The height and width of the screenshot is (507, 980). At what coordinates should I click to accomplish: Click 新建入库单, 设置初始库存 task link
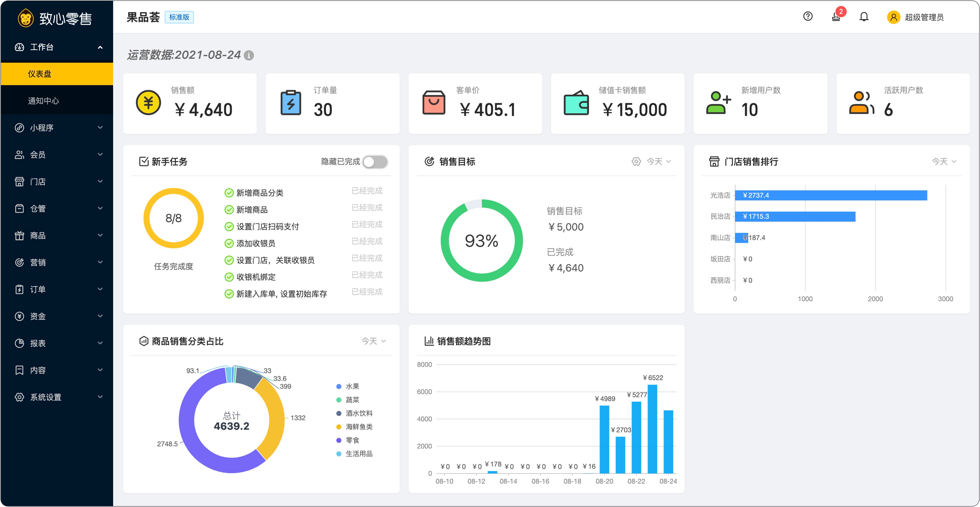[281, 294]
